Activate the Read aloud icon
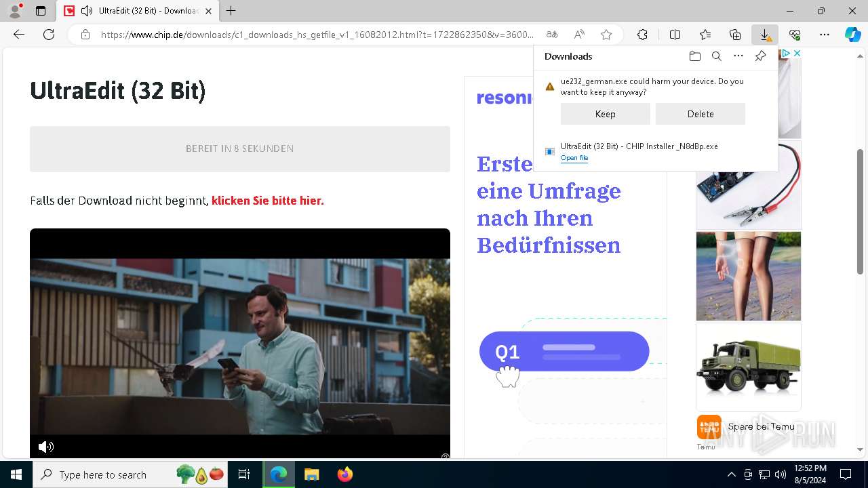Image resolution: width=868 pixels, height=488 pixels. 579,35
